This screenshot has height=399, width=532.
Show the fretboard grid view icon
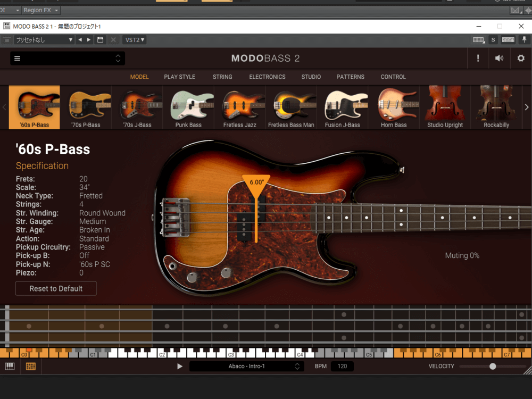tap(30, 367)
